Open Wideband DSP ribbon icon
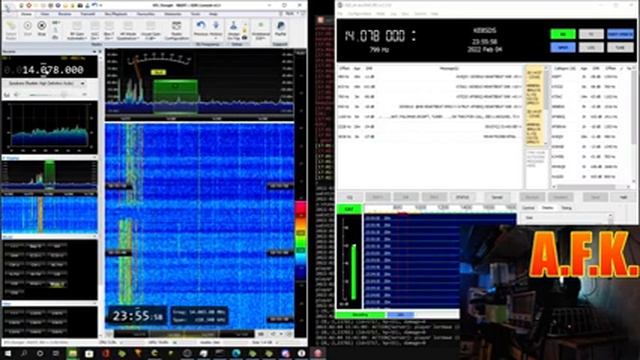The width and height of the screenshot is (640, 360). (x=260, y=30)
